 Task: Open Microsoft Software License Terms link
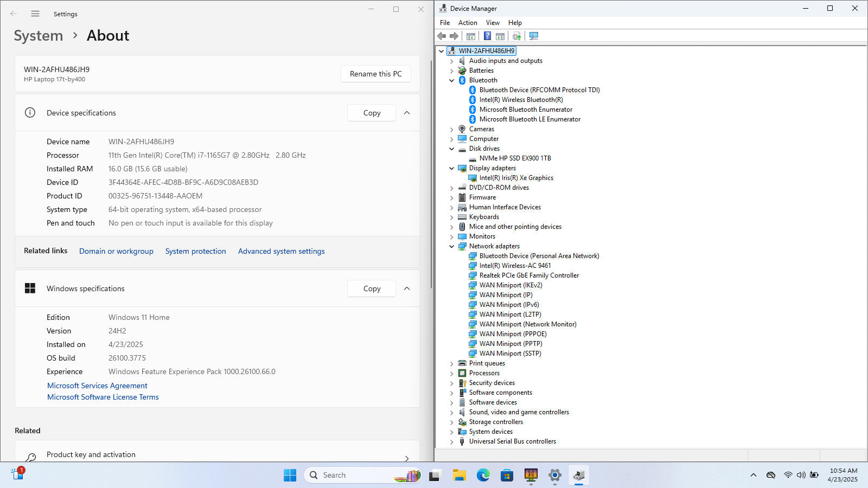click(103, 397)
